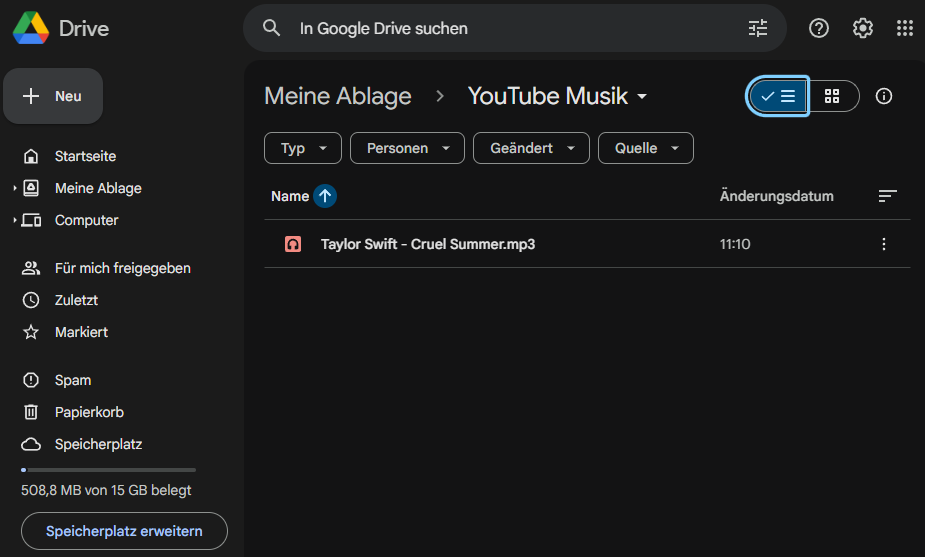The image size is (925, 557).
Task: Open the Spam section
Action: click(73, 380)
